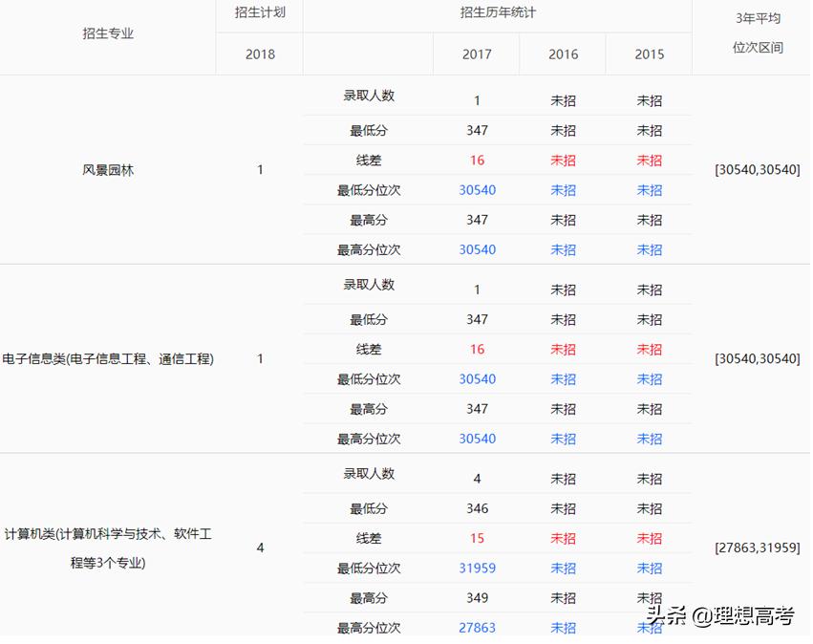Click the blue rank link 30540 for 风景园林
This screenshot has width=813, height=644.
(x=477, y=190)
